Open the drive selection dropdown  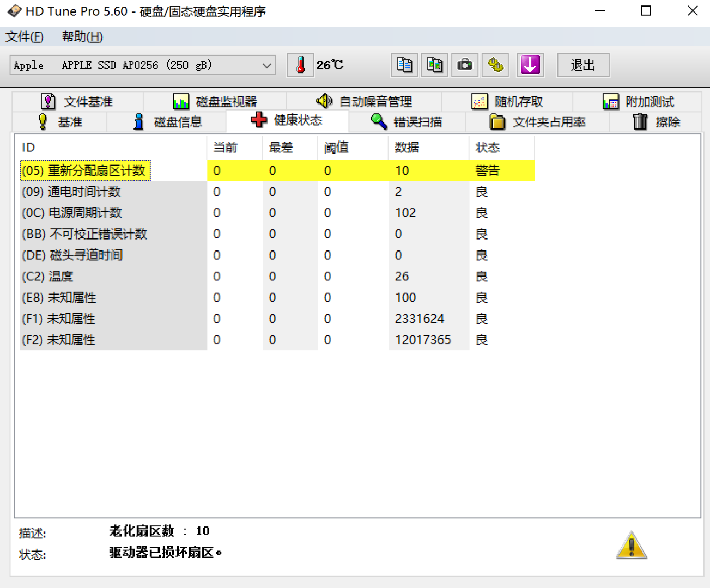pos(143,65)
